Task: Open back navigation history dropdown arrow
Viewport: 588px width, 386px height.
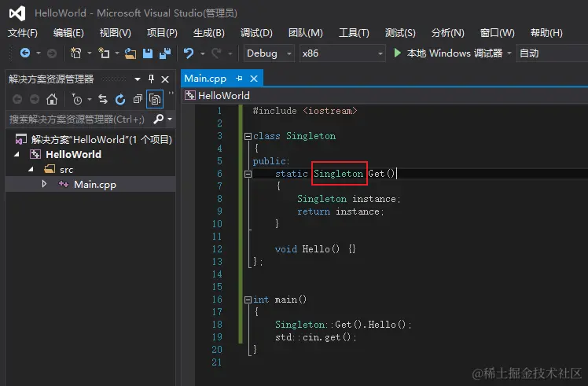Action: [39, 53]
